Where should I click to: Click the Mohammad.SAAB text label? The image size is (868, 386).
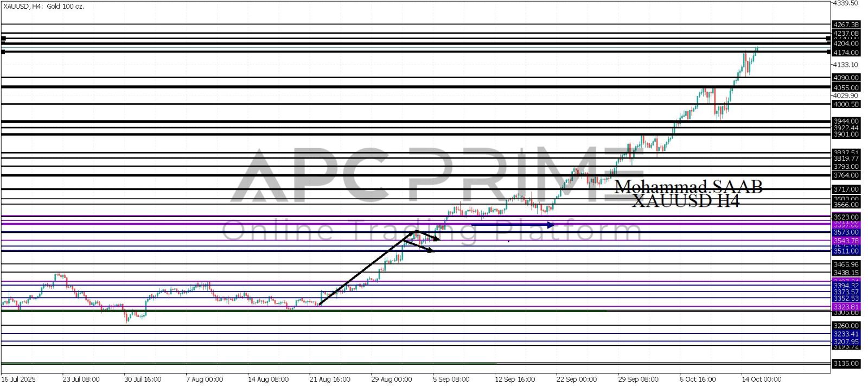coord(688,187)
